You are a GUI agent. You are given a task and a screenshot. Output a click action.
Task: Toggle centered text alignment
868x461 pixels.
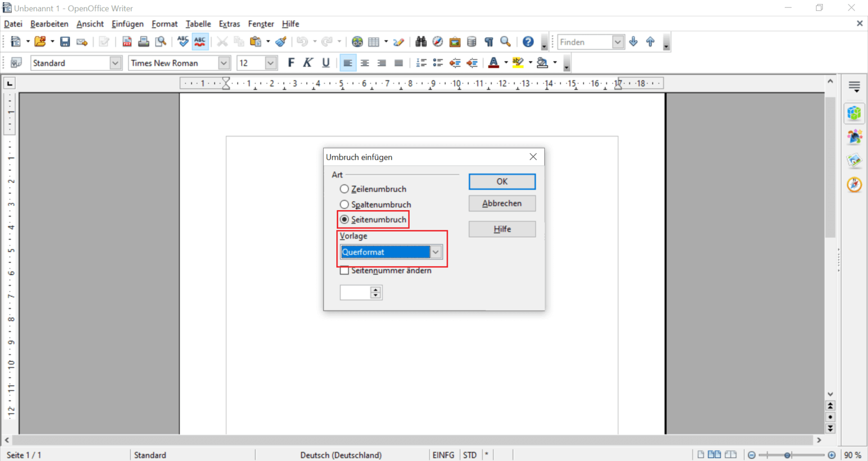tap(364, 63)
